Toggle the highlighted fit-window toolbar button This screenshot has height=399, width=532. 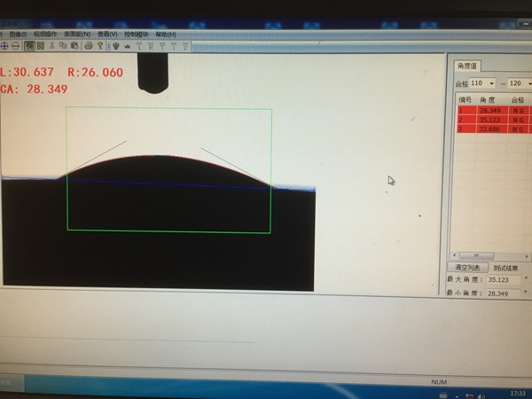pyautogui.click(x=29, y=45)
